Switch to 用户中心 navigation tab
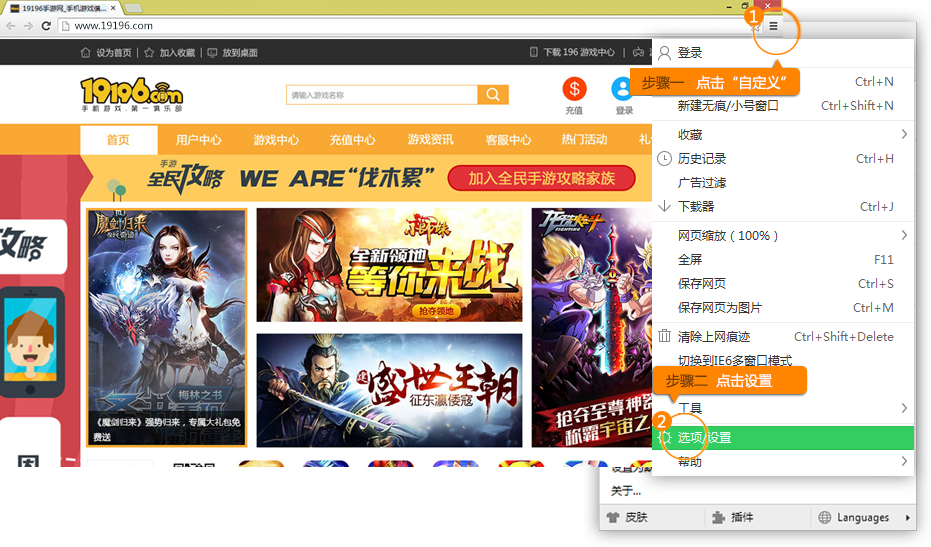 pyautogui.click(x=198, y=140)
